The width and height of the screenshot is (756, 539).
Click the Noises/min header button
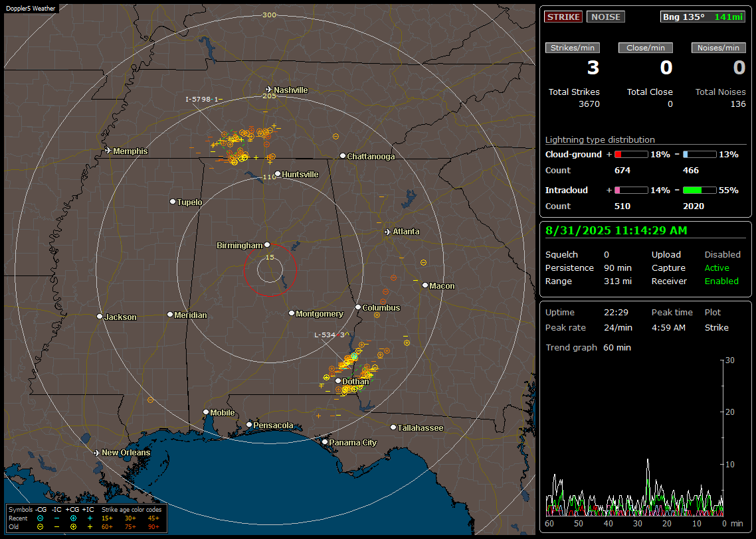pos(718,48)
